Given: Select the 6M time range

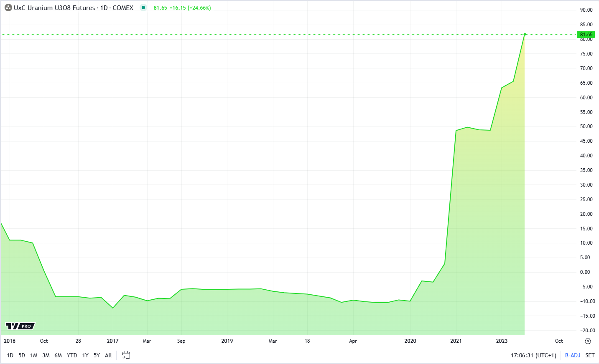Looking at the screenshot, I should [58, 355].
